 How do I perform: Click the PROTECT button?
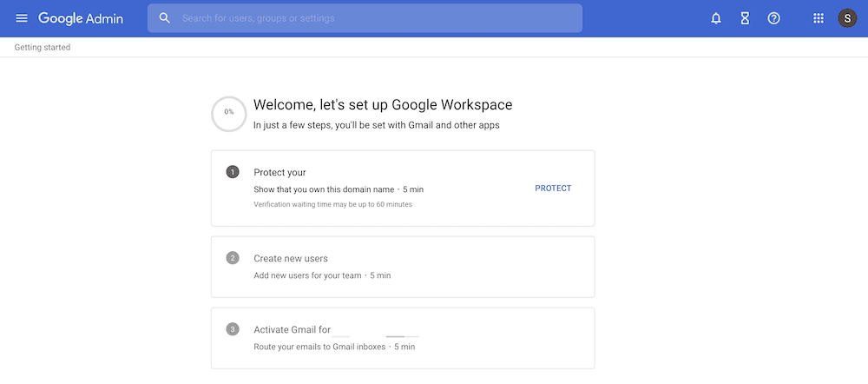pos(553,189)
